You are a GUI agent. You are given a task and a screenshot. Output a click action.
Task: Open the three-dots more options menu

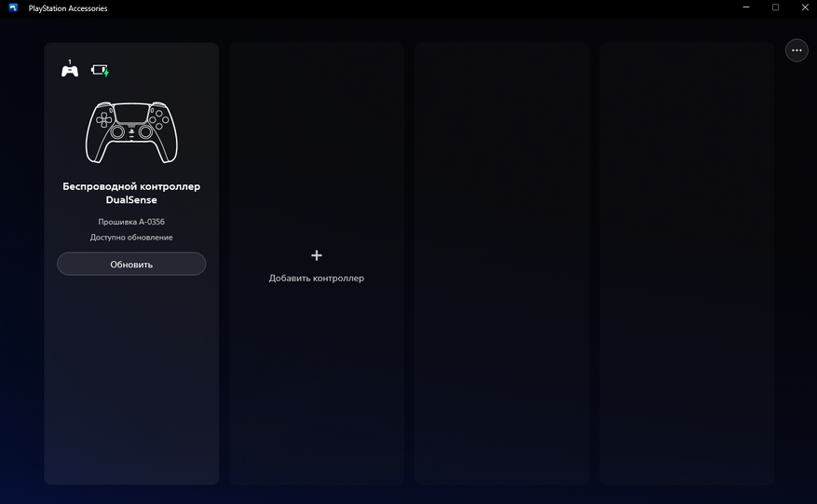[x=797, y=50]
